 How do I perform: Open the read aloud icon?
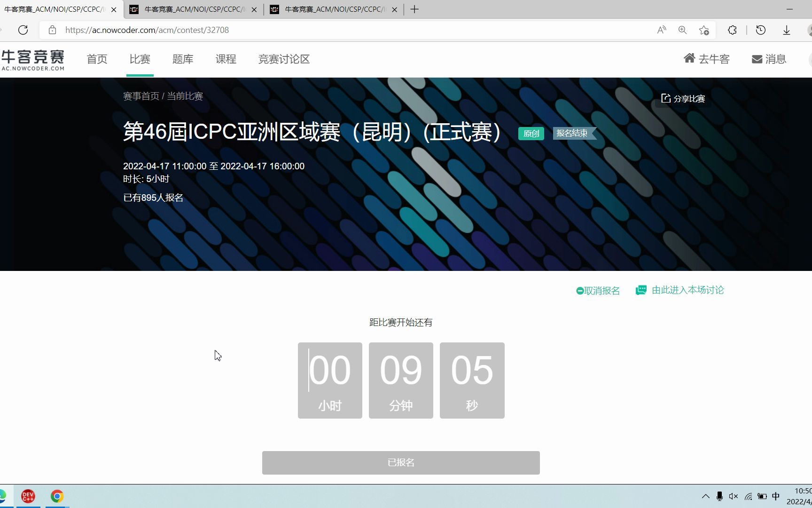pyautogui.click(x=662, y=30)
